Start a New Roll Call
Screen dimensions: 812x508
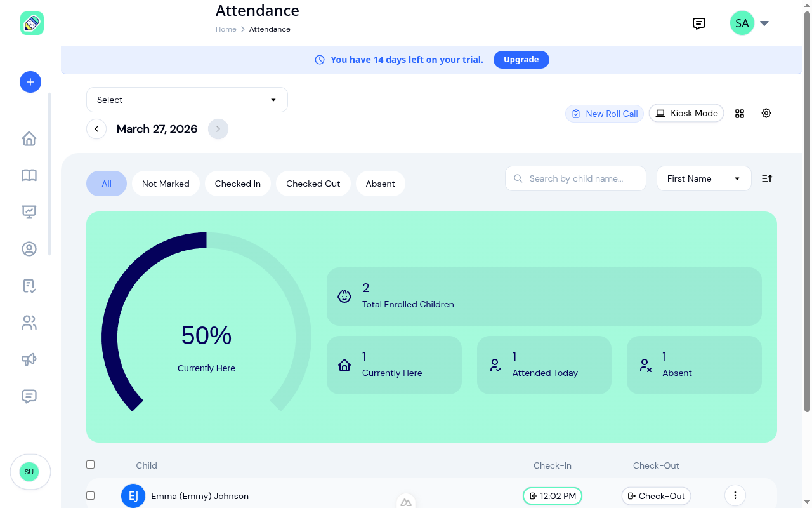click(605, 114)
